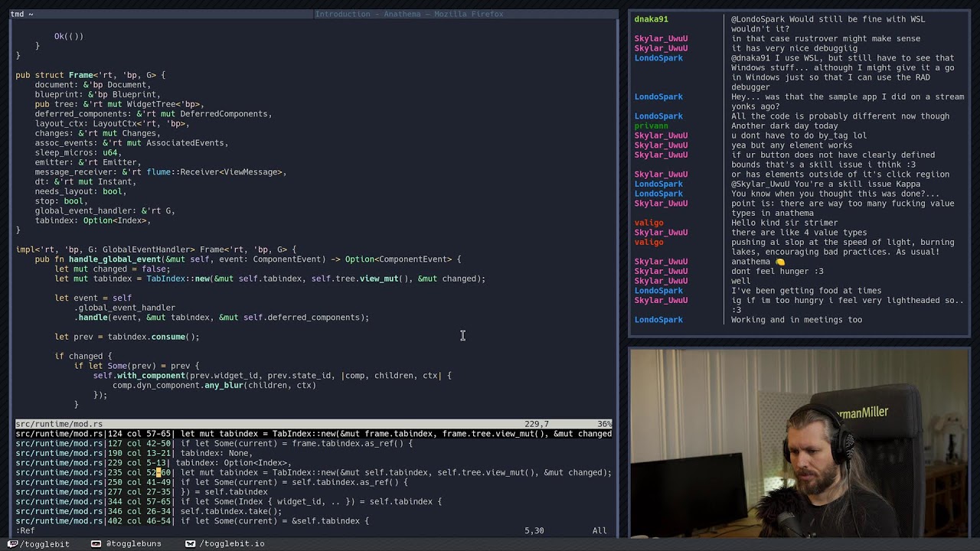980x551 pixels.
Task: Click the 'pub tree' WidgetTree field line
Action: tap(119, 104)
